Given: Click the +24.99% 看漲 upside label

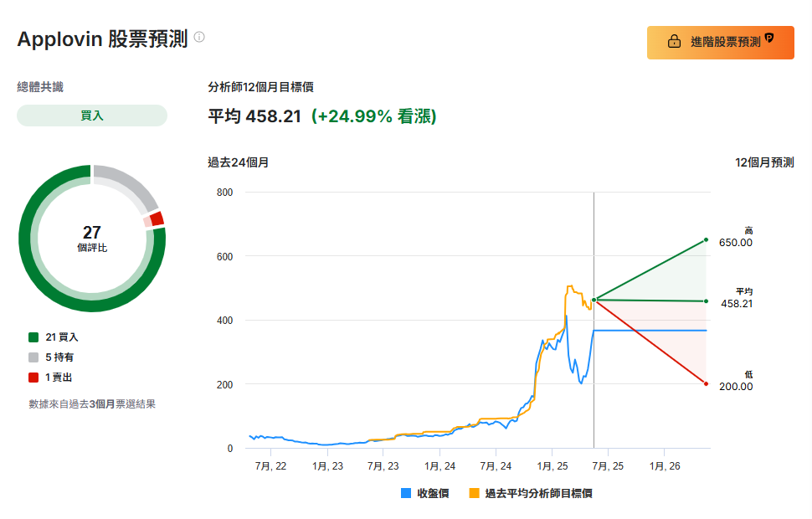Looking at the screenshot, I should (373, 116).
